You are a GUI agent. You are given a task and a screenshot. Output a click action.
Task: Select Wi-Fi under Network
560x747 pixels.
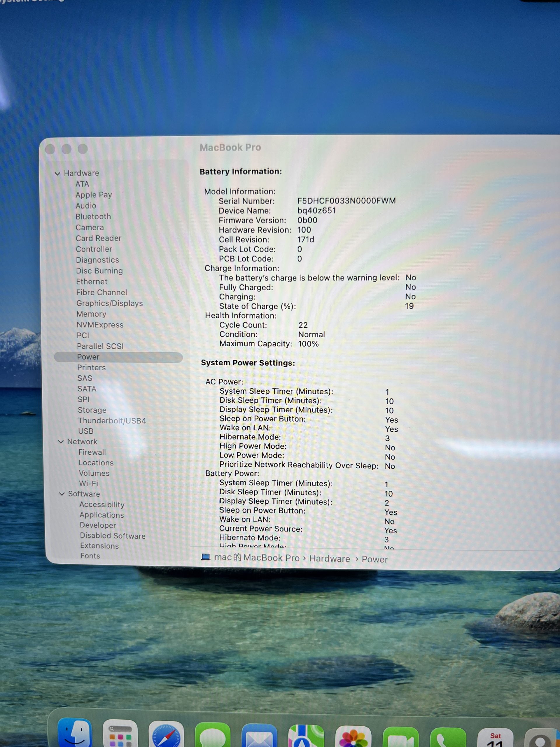point(88,483)
